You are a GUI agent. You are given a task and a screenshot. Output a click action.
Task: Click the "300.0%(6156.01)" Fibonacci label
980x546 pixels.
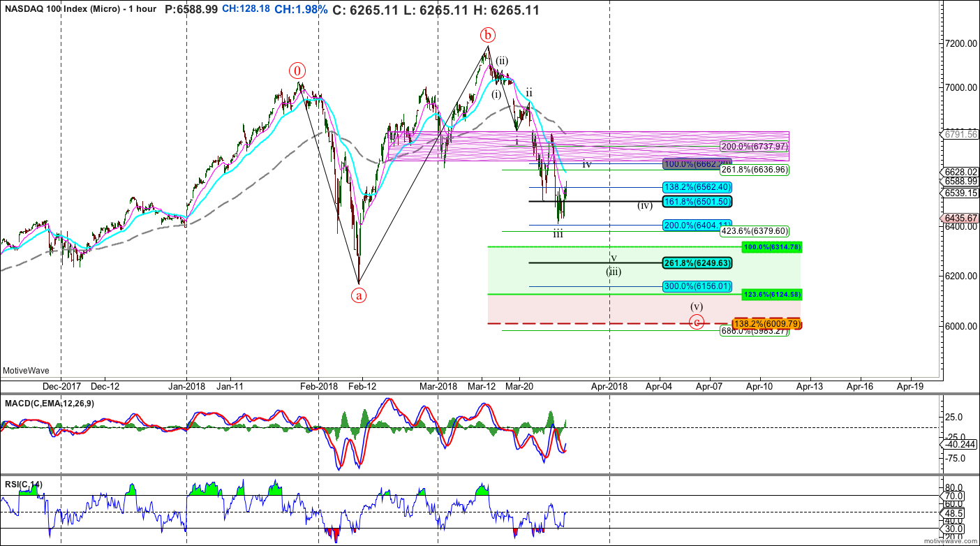[696, 286]
